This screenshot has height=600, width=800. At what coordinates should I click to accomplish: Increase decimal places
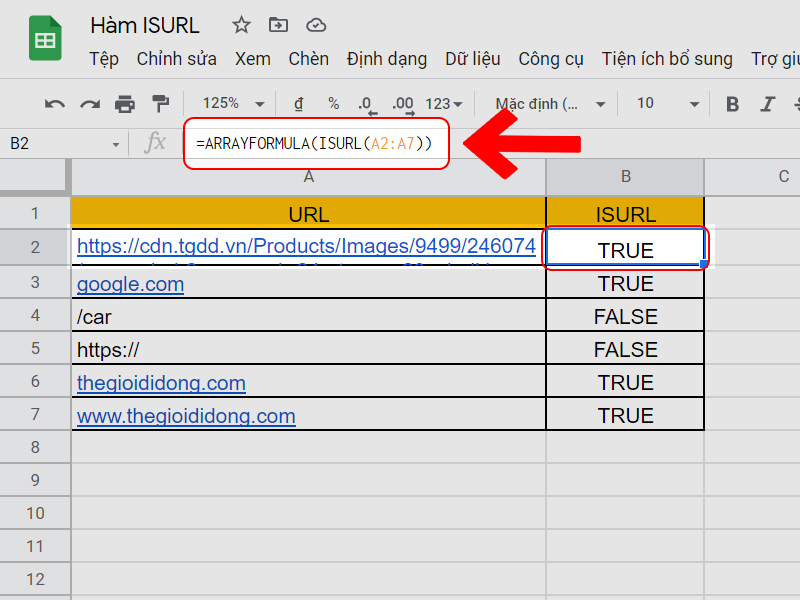pos(403,105)
